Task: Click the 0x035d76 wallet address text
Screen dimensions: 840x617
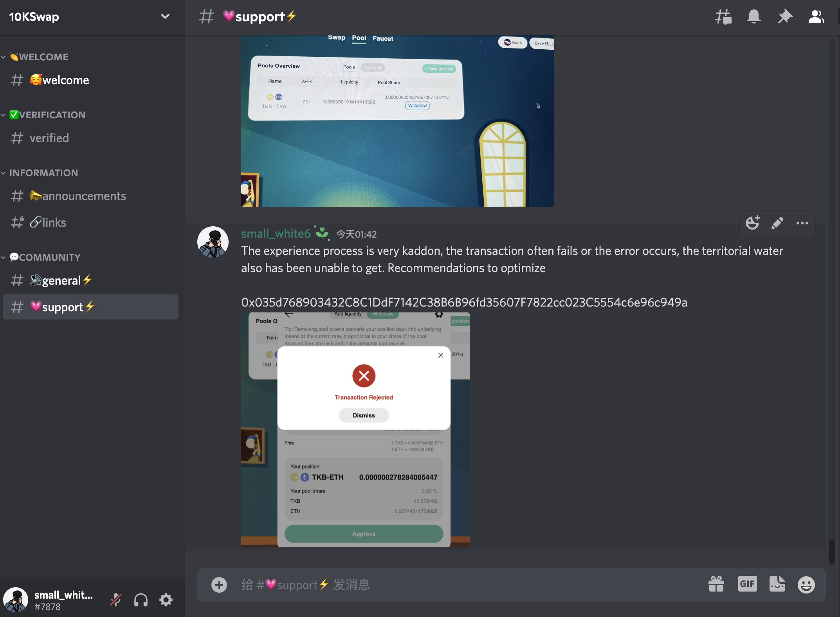Action: (464, 303)
